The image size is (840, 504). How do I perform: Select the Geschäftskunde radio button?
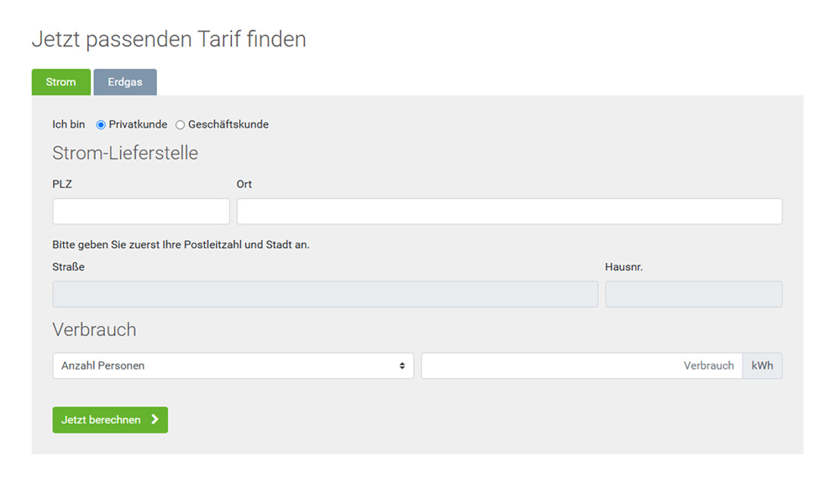pyautogui.click(x=180, y=125)
